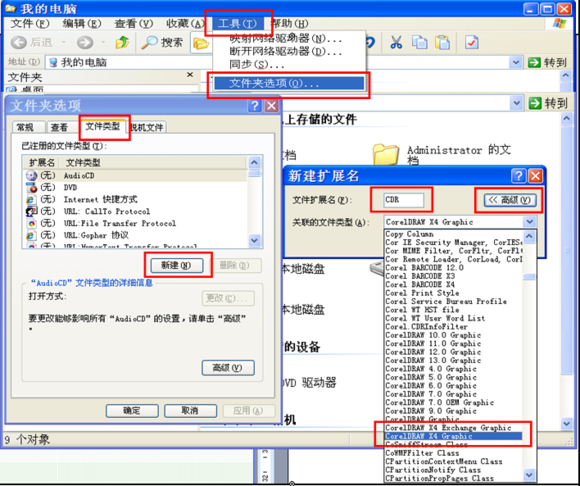Select the DVD file type icon

(x=31, y=188)
